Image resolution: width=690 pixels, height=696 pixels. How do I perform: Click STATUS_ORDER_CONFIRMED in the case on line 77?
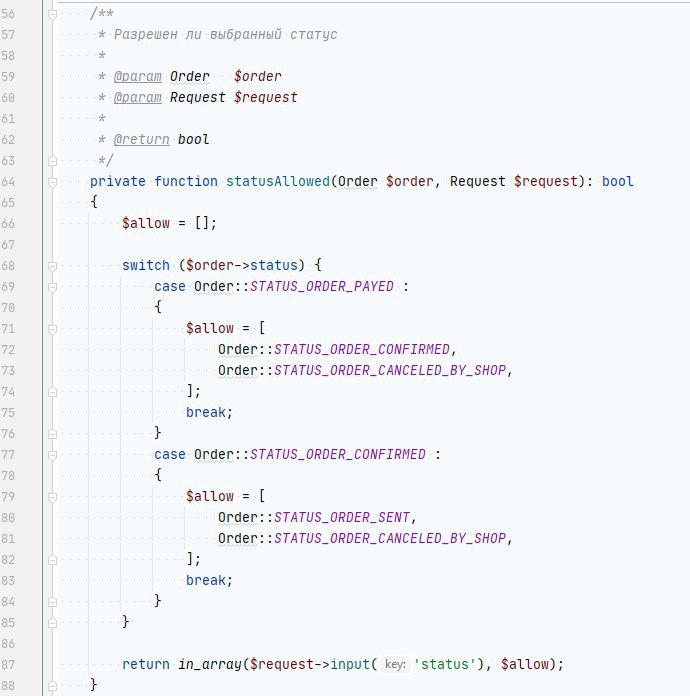(x=337, y=455)
